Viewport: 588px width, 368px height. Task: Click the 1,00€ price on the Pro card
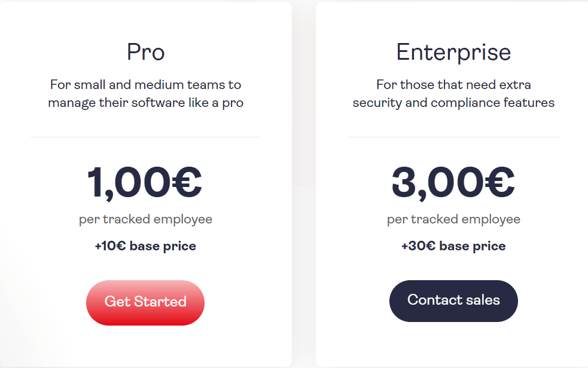pos(145,183)
